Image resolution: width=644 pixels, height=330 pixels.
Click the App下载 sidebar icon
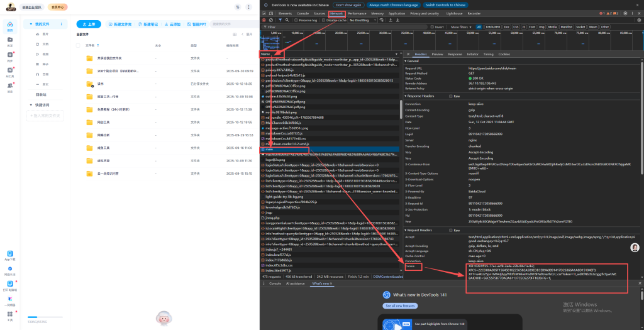click(x=10, y=253)
